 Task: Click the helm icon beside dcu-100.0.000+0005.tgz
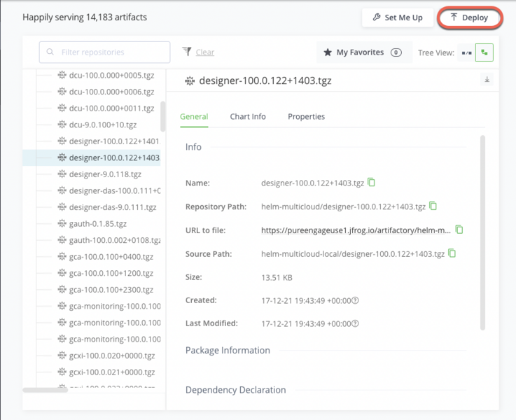click(62, 75)
